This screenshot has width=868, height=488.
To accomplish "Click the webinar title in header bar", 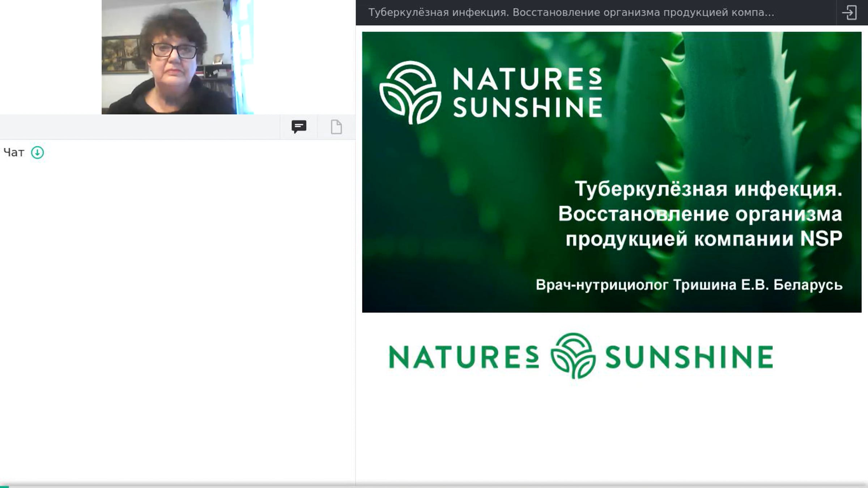I will (x=571, y=13).
